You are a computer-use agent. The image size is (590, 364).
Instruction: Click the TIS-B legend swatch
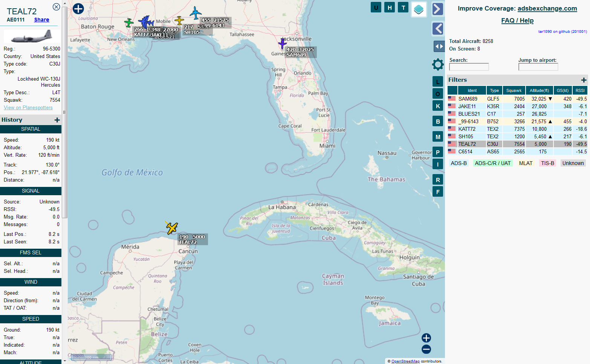point(547,163)
